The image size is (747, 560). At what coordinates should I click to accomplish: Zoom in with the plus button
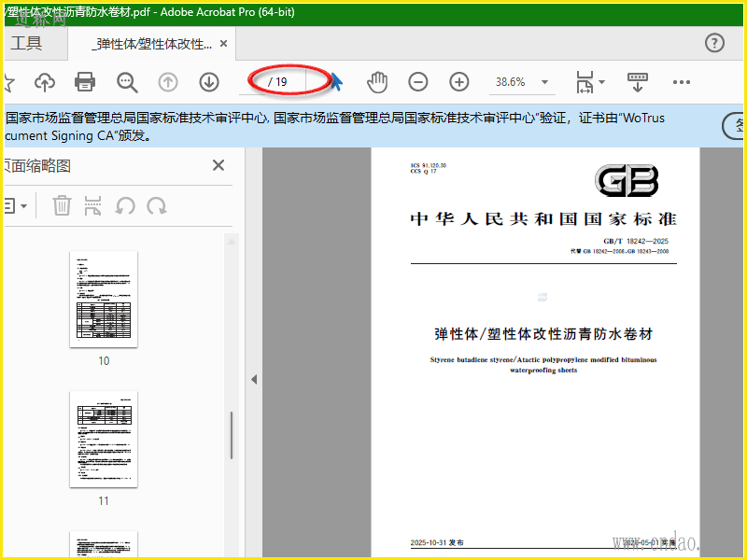(x=458, y=82)
